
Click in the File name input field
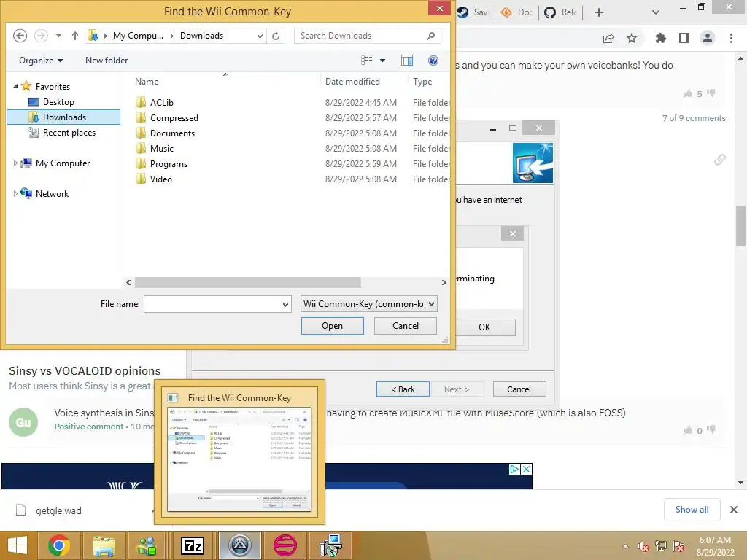coord(212,304)
